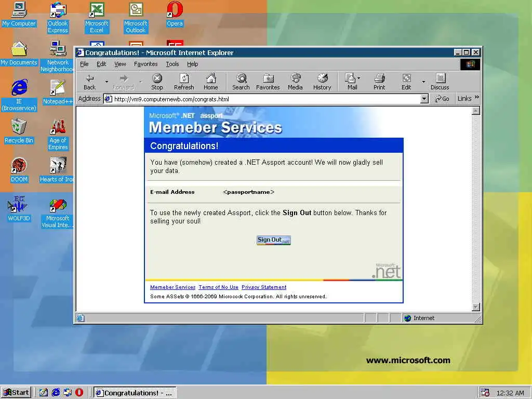Open the Favorites menu

146,64
